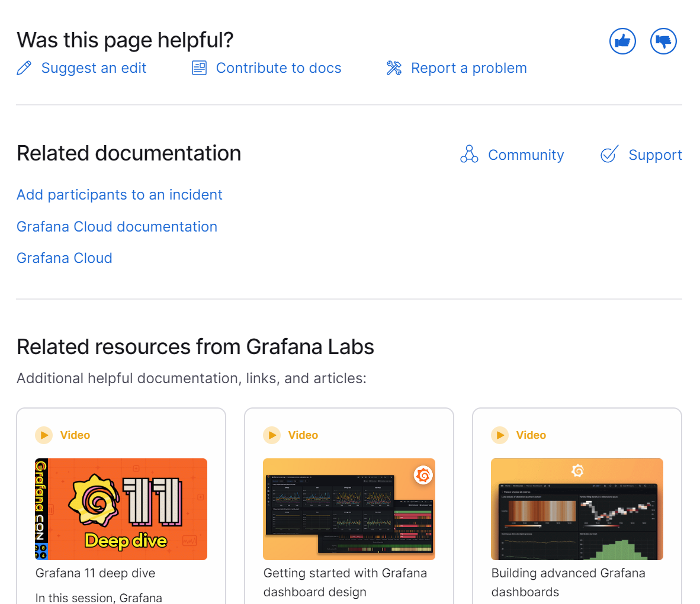
Task: Click the Community nodes icon
Action: [x=469, y=154]
